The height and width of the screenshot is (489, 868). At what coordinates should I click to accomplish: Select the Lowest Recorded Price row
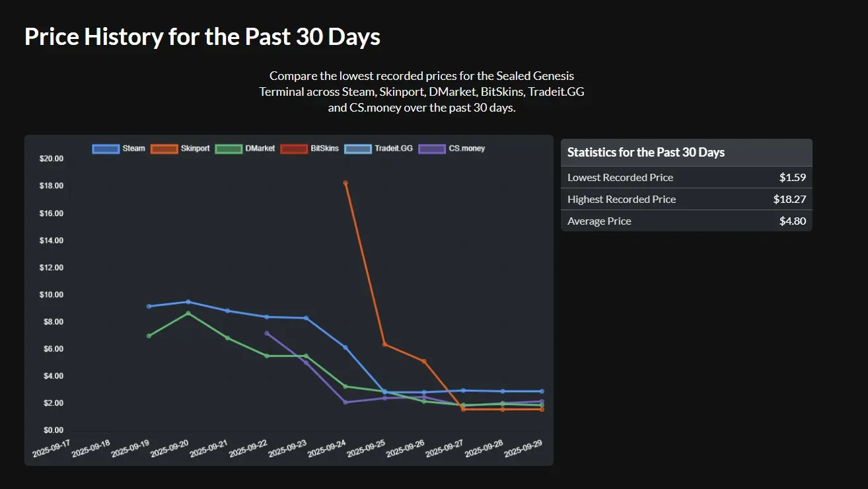(x=686, y=177)
